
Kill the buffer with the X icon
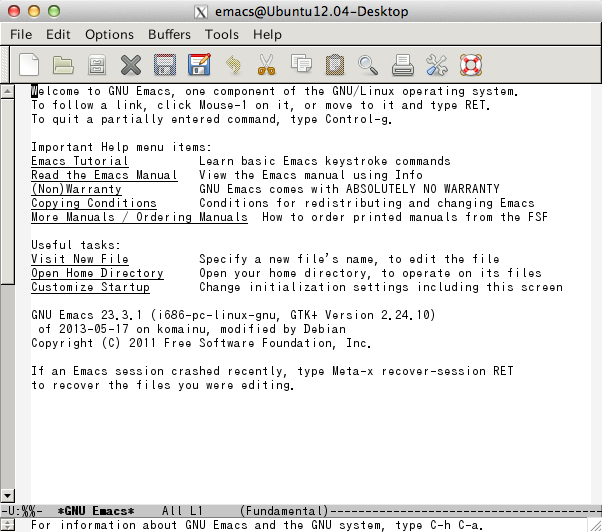[x=131, y=64]
